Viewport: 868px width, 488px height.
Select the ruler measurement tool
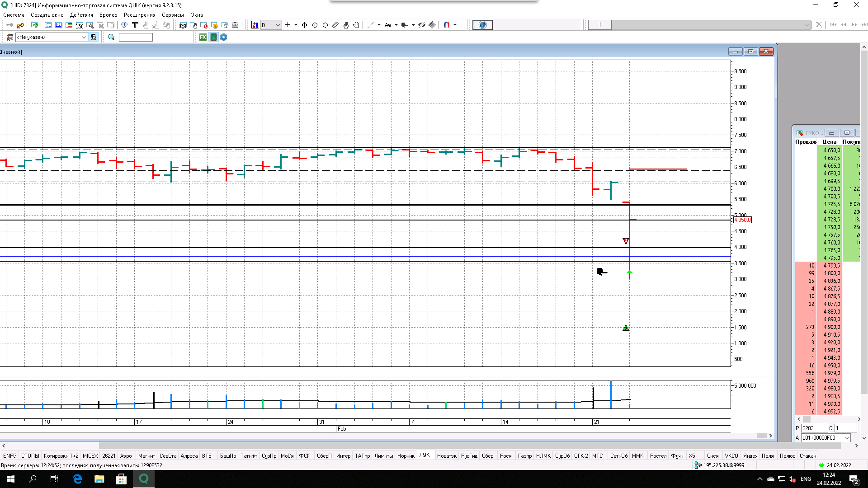click(x=335, y=25)
